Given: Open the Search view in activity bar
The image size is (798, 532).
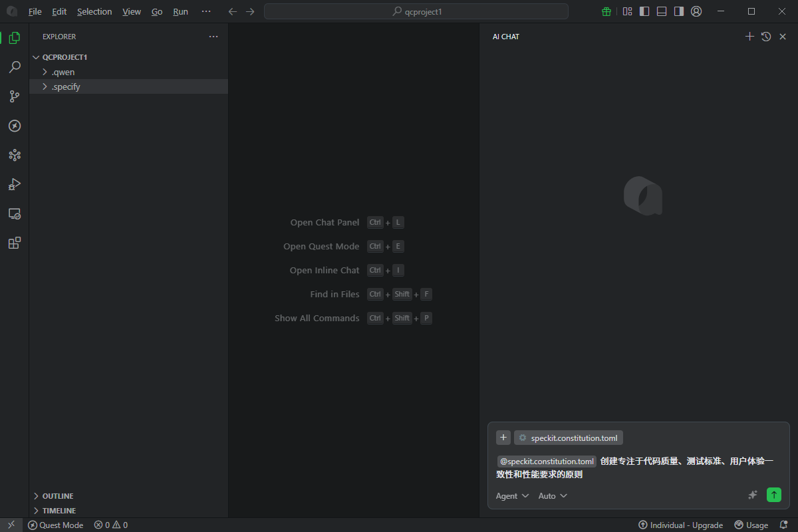Looking at the screenshot, I should (14, 67).
